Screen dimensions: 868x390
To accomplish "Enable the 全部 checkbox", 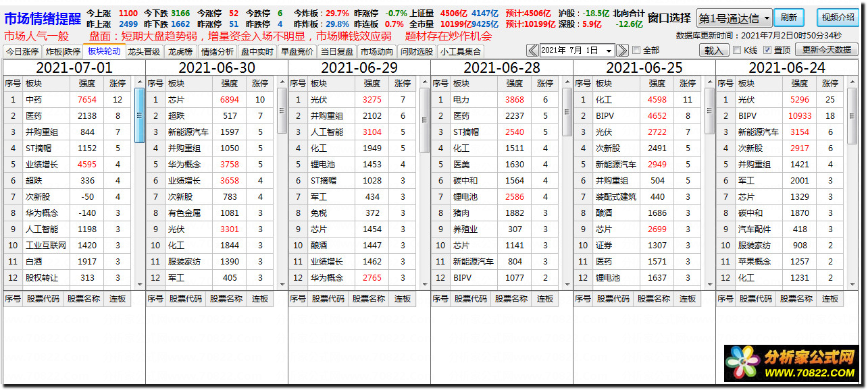I will tap(636, 51).
